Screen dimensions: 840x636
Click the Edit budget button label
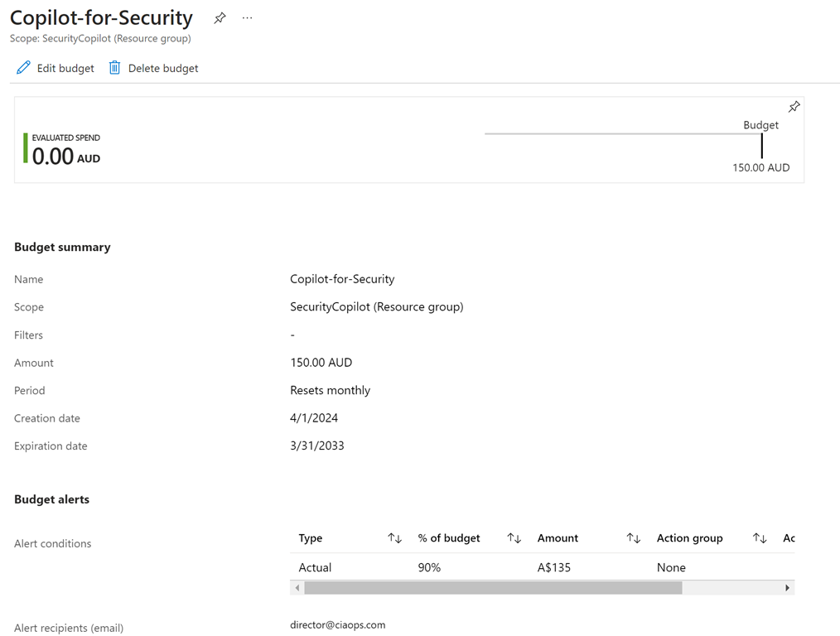tap(65, 68)
